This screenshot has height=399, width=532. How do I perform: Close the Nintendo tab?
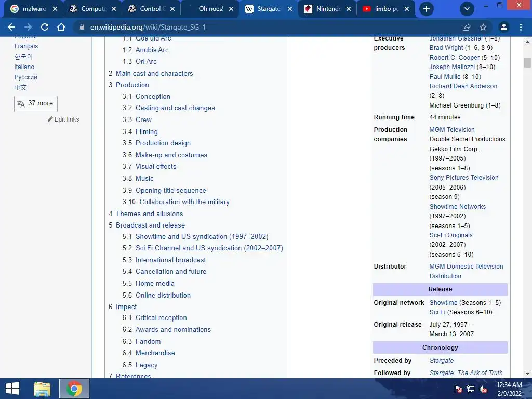click(349, 9)
